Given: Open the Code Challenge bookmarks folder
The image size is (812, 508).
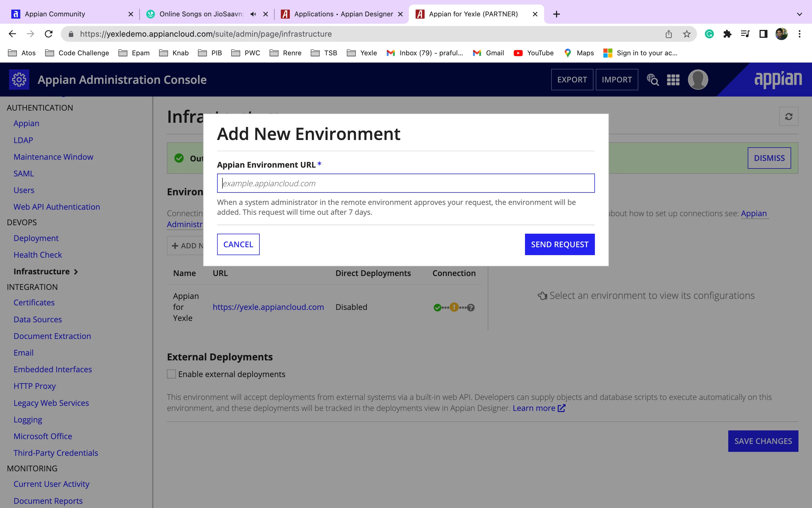Looking at the screenshot, I should click(x=77, y=53).
